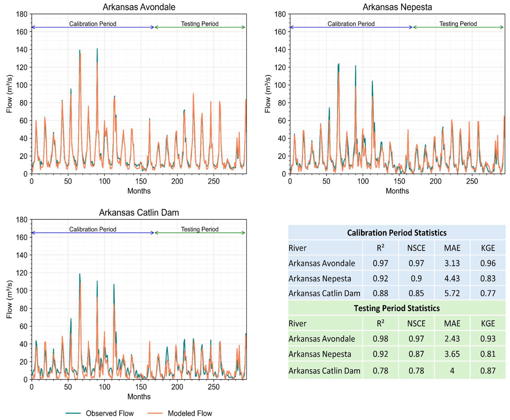Click the KGE header in the calibration table
This screenshot has width=510, height=420.
[488, 248]
